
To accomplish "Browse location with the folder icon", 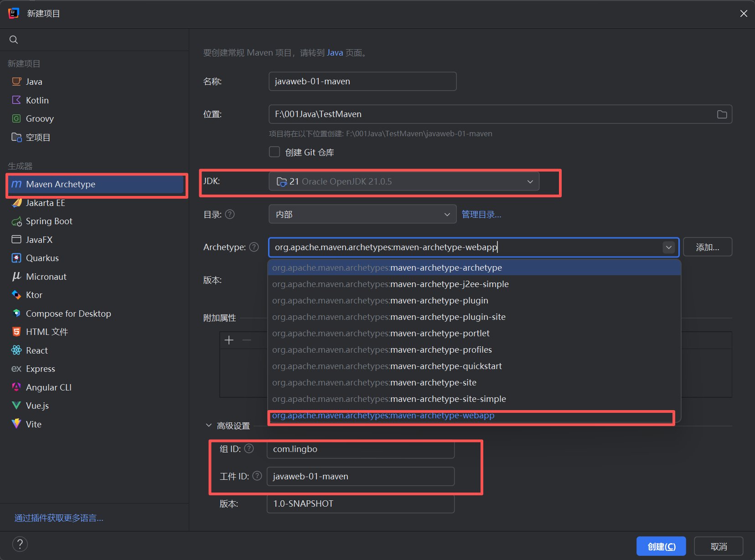I will coord(722,114).
